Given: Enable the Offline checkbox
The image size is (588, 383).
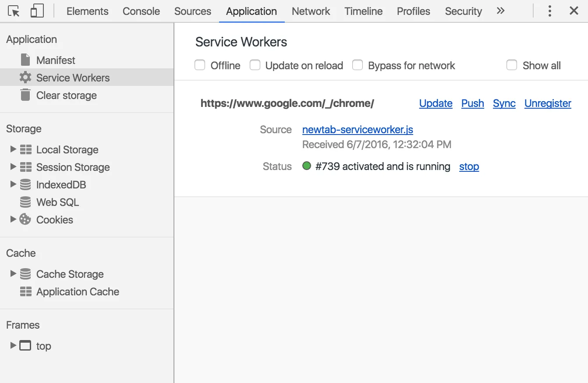Looking at the screenshot, I should [x=200, y=65].
